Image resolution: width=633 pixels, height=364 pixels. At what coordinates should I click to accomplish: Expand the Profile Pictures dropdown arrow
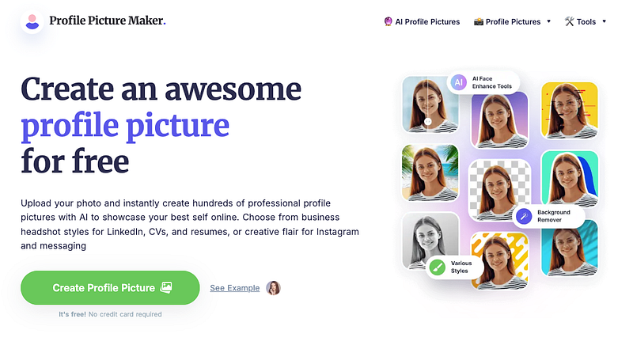pyautogui.click(x=548, y=21)
